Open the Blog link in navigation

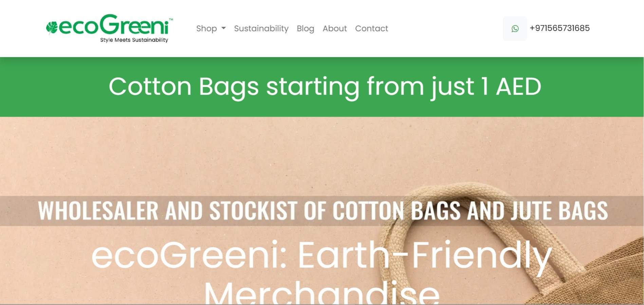click(305, 29)
